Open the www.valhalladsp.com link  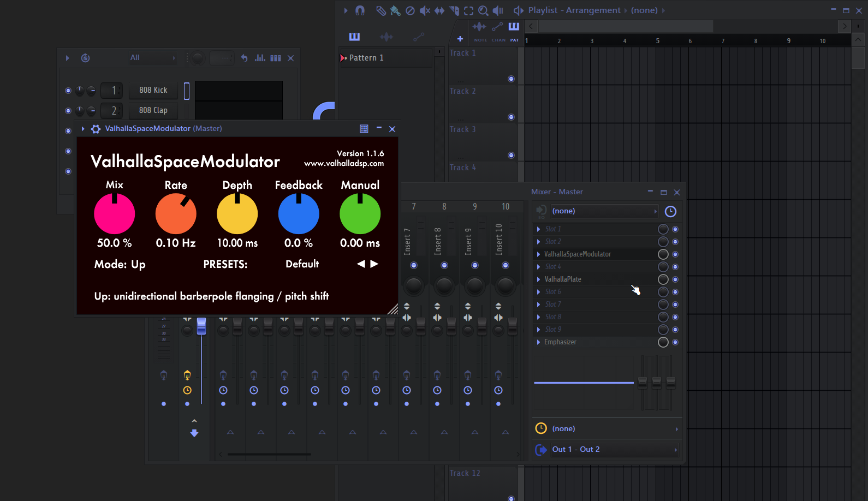click(344, 163)
